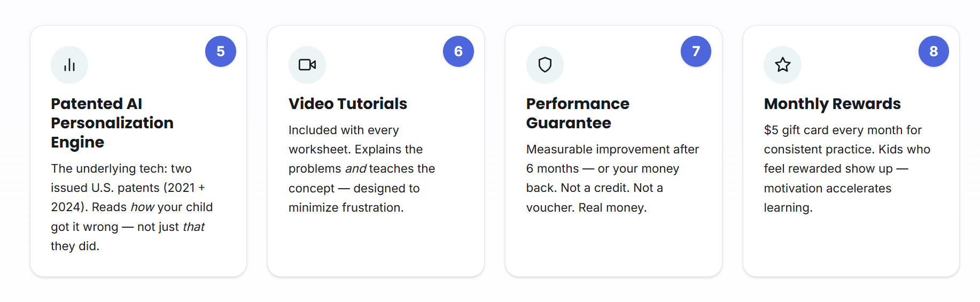Click the 'motivation accelerates learning' text
The width and height of the screenshot is (980, 302).
coord(828,198)
